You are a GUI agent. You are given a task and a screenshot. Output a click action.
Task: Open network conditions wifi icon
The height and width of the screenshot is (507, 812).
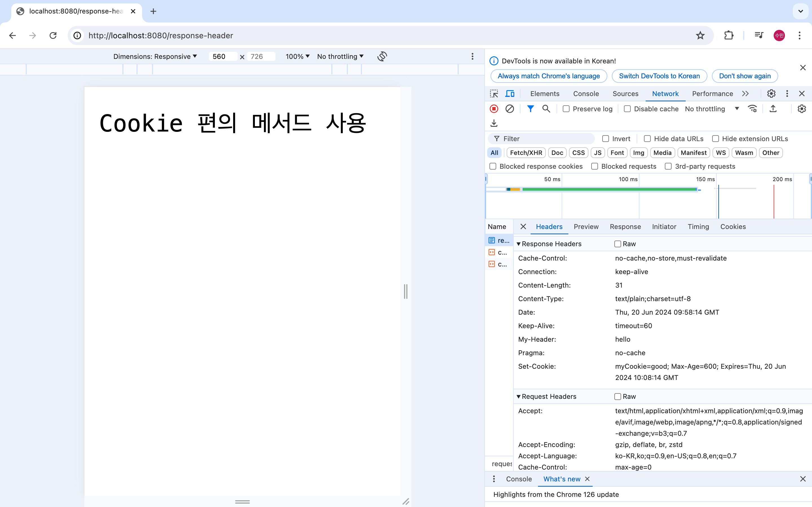pos(752,109)
